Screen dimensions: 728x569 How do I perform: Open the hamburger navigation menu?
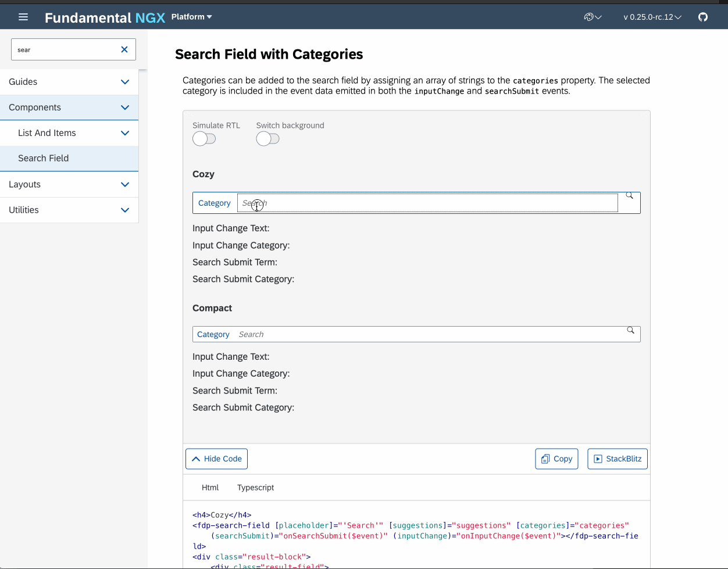tap(23, 17)
